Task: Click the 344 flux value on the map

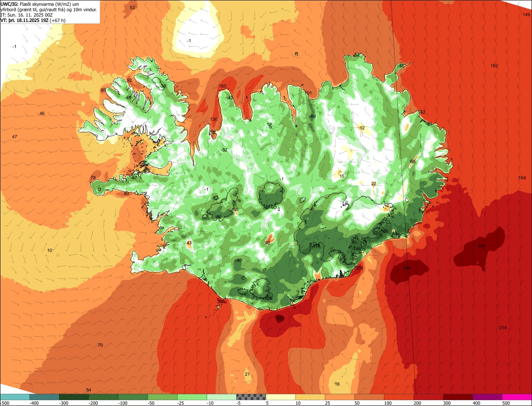Action: coord(407,268)
